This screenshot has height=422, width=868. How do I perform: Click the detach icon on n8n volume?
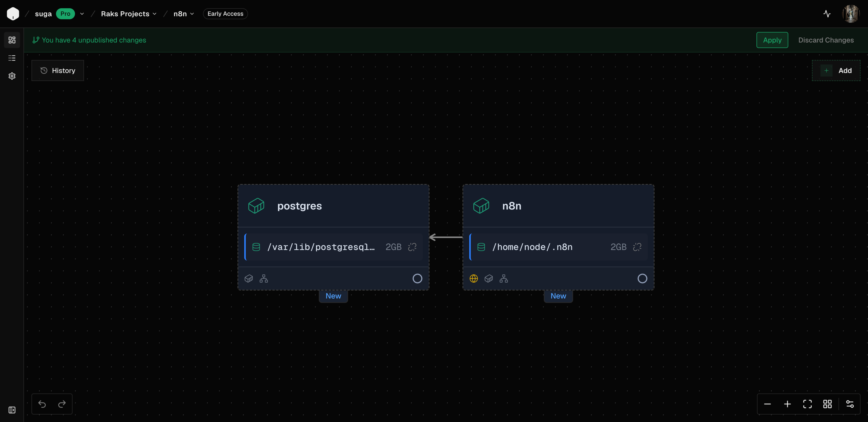coord(637,247)
